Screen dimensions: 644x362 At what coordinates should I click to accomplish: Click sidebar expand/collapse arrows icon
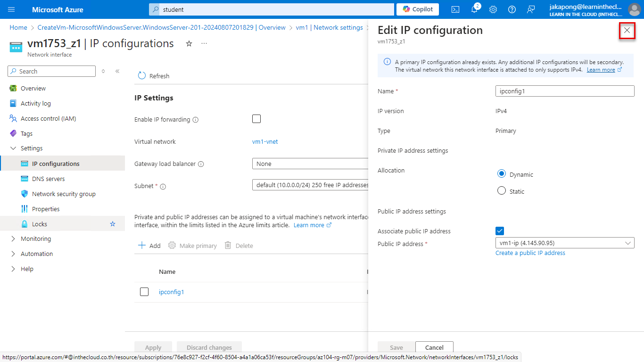(103, 71)
